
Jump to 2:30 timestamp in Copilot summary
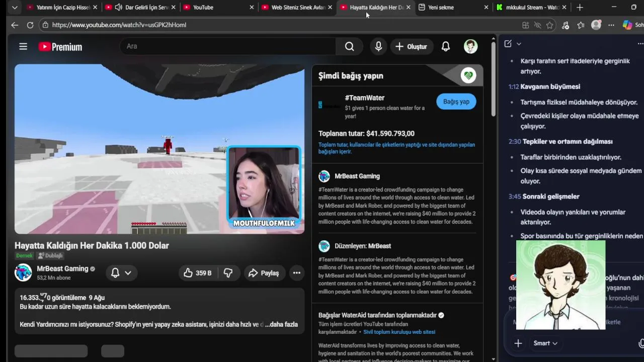pyautogui.click(x=514, y=141)
